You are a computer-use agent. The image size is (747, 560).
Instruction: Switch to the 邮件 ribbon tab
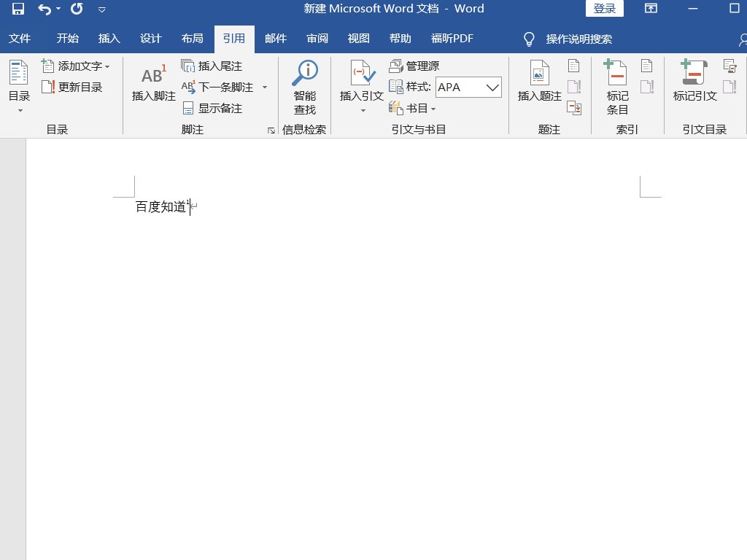pyautogui.click(x=276, y=39)
